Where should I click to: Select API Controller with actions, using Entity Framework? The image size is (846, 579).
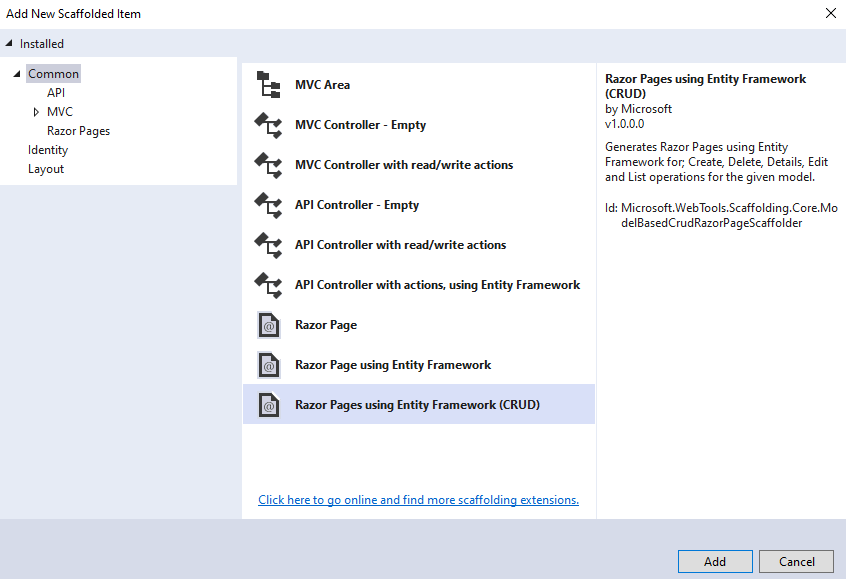pos(438,284)
